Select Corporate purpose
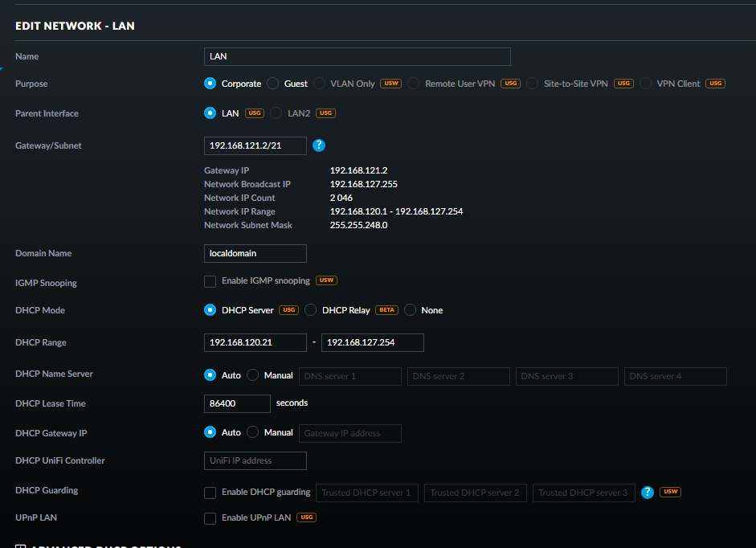This screenshot has height=548, width=756. pos(210,84)
